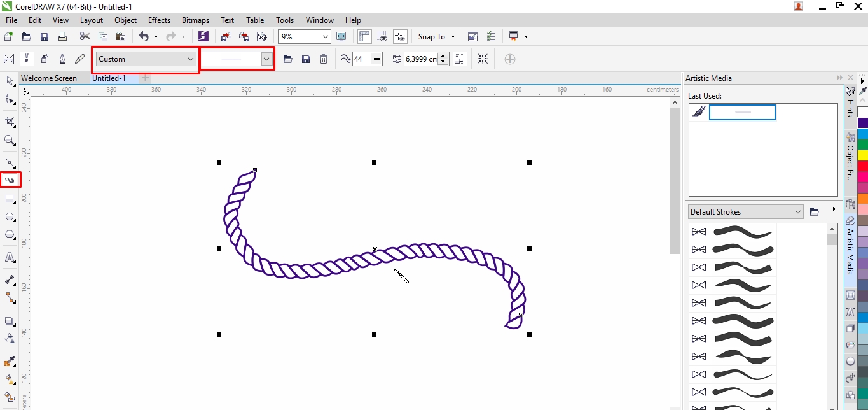
Task: Delete the custom brushstroke
Action: click(324, 59)
